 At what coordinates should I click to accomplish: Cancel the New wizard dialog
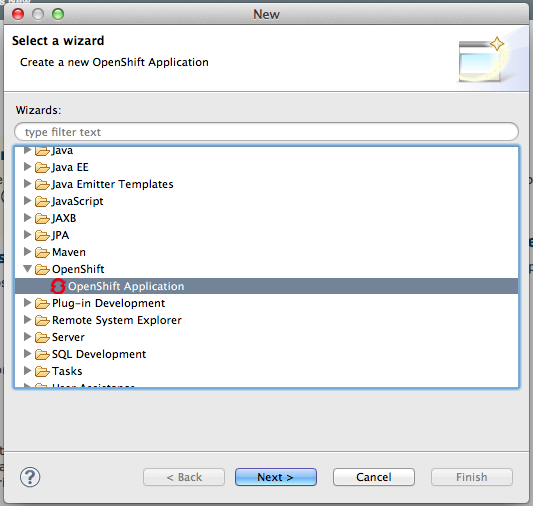[374, 477]
